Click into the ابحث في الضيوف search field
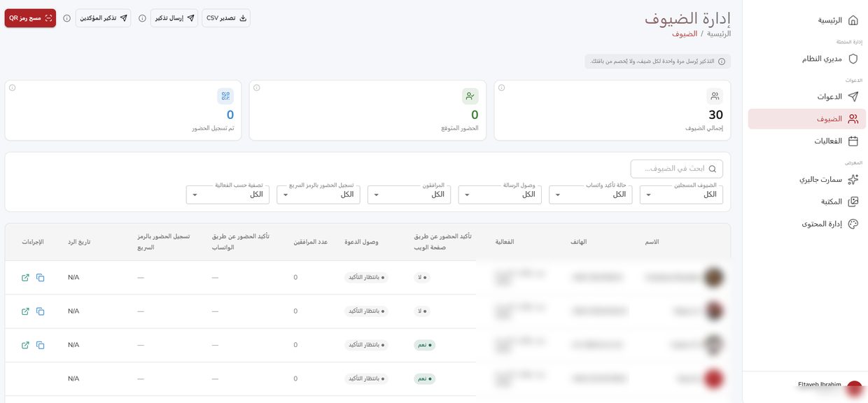This screenshot has width=868, height=403. 677,169
